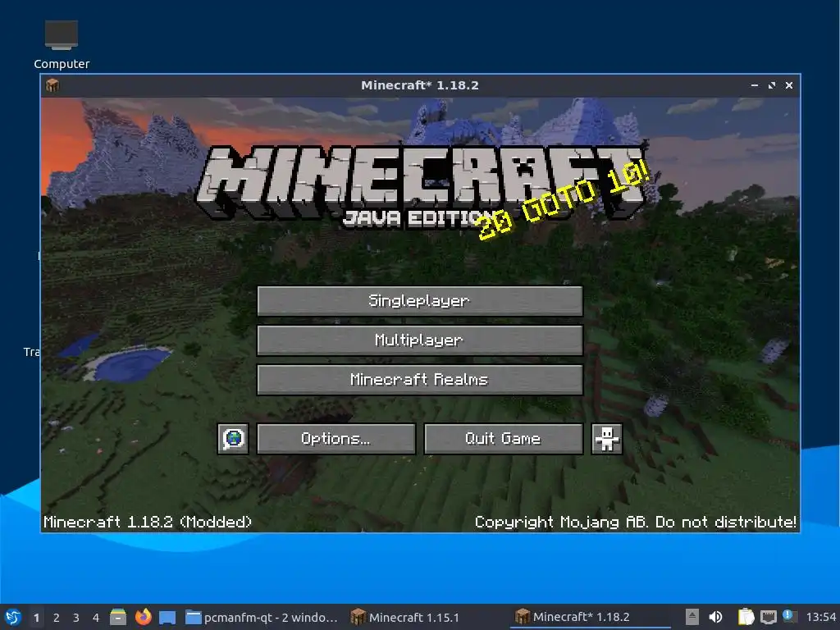Switch to virtual desktop 1

[36, 618]
